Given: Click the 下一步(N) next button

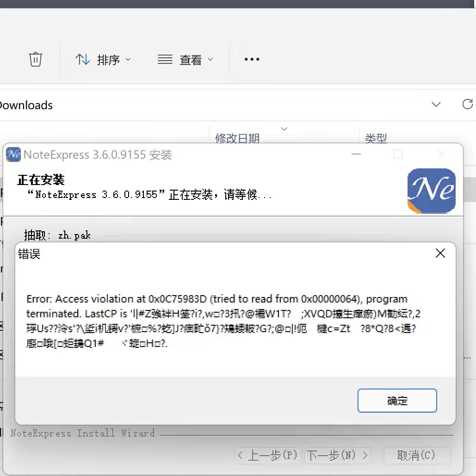Looking at the screenshot, I should click(x=338, y=455).
